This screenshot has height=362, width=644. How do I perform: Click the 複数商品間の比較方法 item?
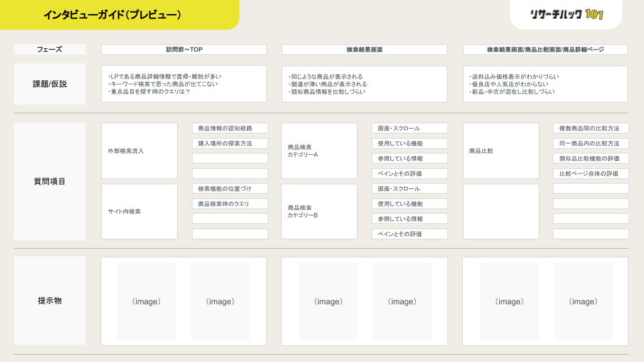(x=590, y=128)
